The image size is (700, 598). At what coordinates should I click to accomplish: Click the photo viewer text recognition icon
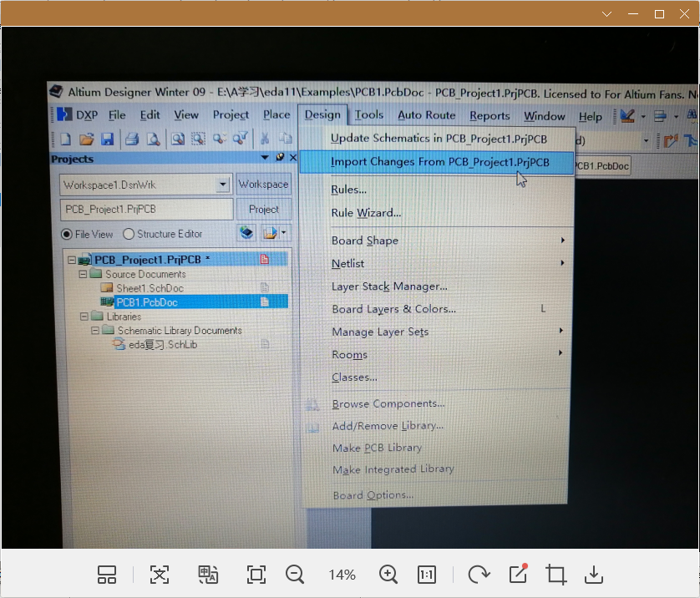coord(160,575)
